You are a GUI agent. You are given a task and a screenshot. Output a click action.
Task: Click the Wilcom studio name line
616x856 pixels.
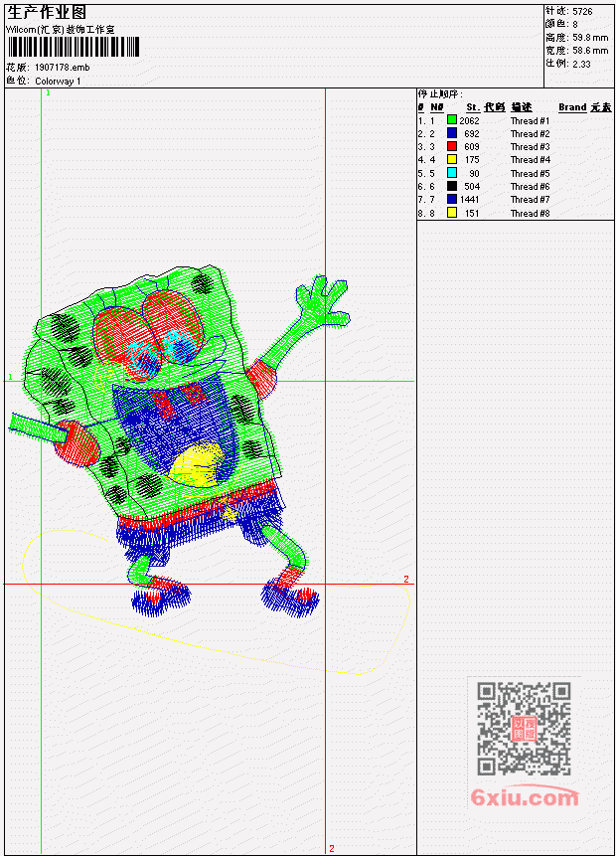pyautogui.click(x=61, y=30)
